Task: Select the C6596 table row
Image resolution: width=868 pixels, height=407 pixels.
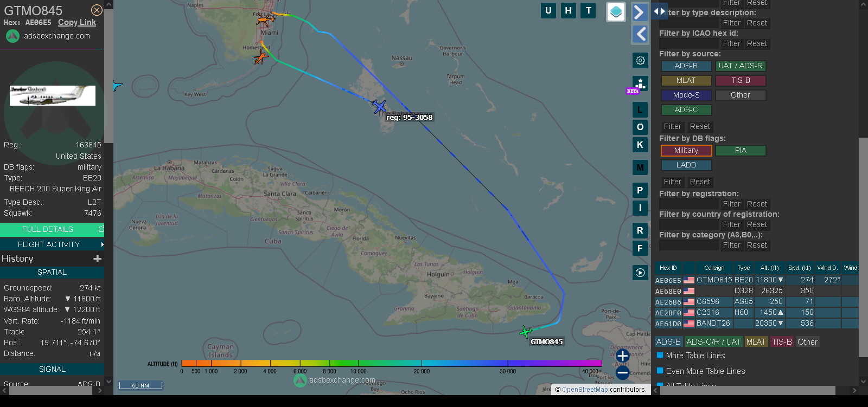Action: pos(757,302)
